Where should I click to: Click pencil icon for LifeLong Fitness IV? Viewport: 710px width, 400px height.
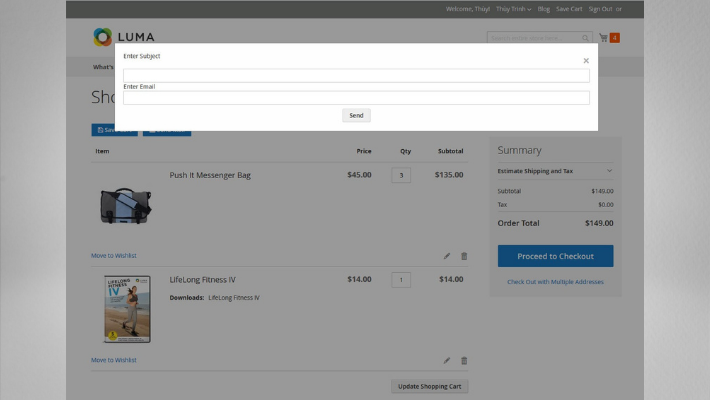click(447, 360)
